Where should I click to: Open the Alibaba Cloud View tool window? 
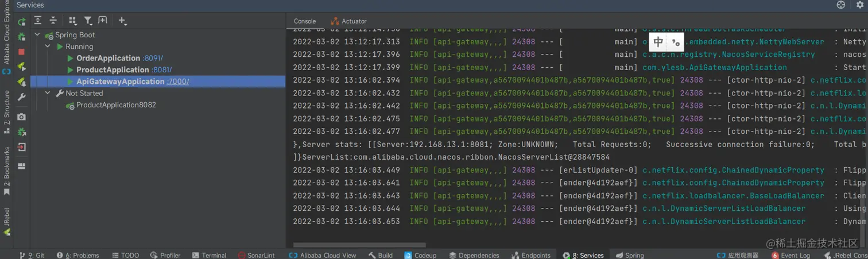323,255
